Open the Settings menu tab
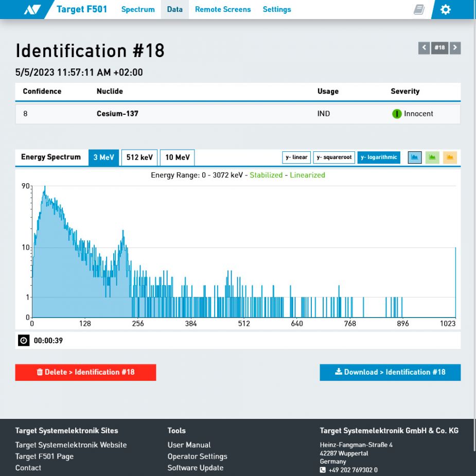Screen dimensions: 476x476 pyautogui.click(x=277, y=9)
